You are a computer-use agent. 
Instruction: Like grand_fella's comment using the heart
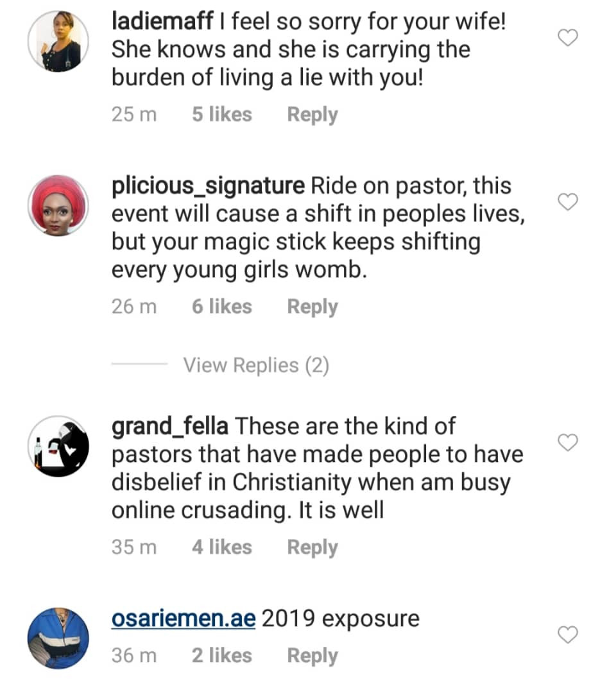click(568, 442)
